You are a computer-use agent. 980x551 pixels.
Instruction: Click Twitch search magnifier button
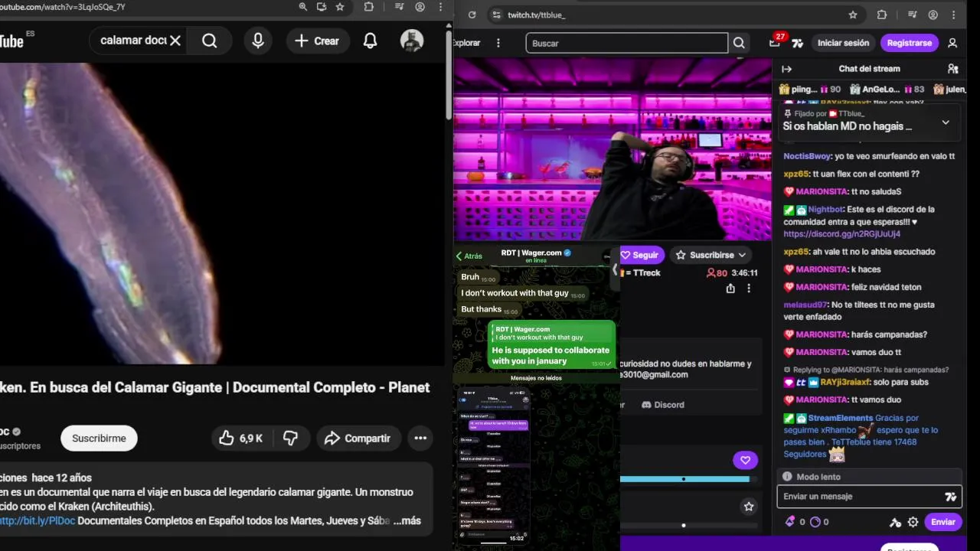point(739,43)
